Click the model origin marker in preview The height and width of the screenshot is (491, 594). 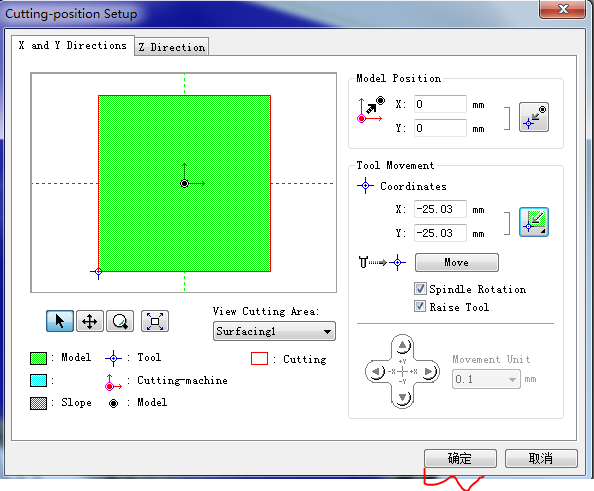click(x=184, y=184)
